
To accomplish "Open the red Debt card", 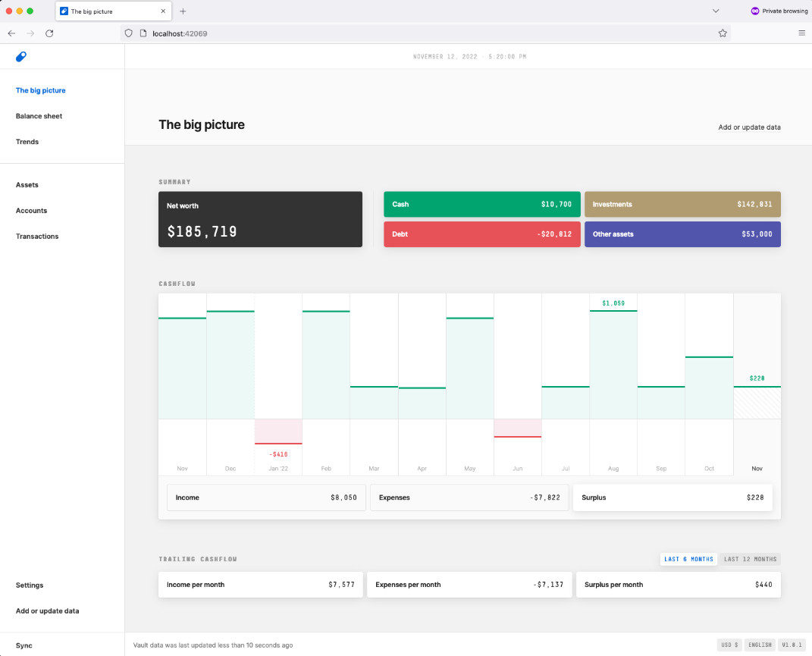I will pyautogui.click(x=481, y=234).
